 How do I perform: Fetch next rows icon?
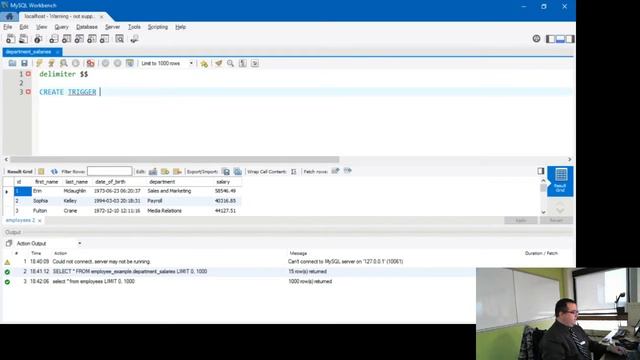tap(336, 171)
